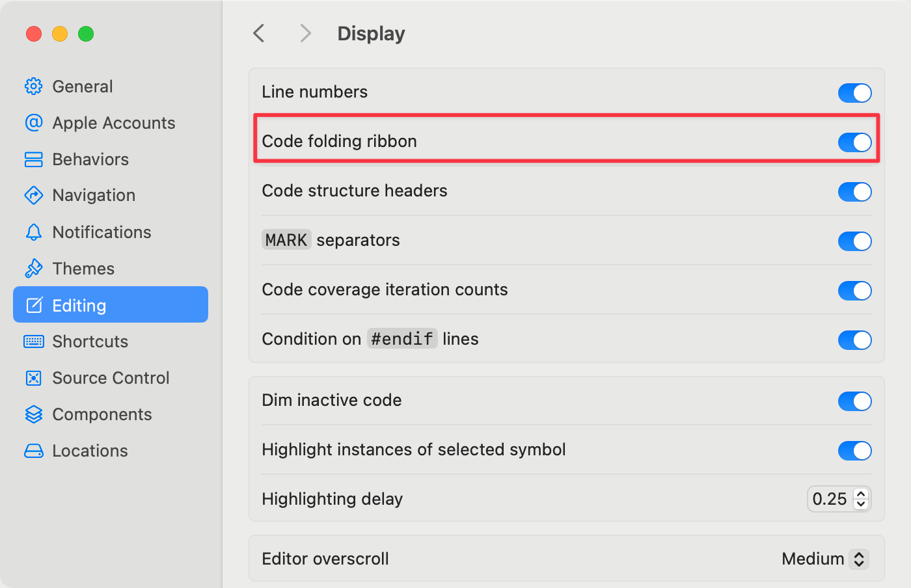Select the Themes paintbrush icon
This screenshot has height=588, width=911.
point(33,269)
